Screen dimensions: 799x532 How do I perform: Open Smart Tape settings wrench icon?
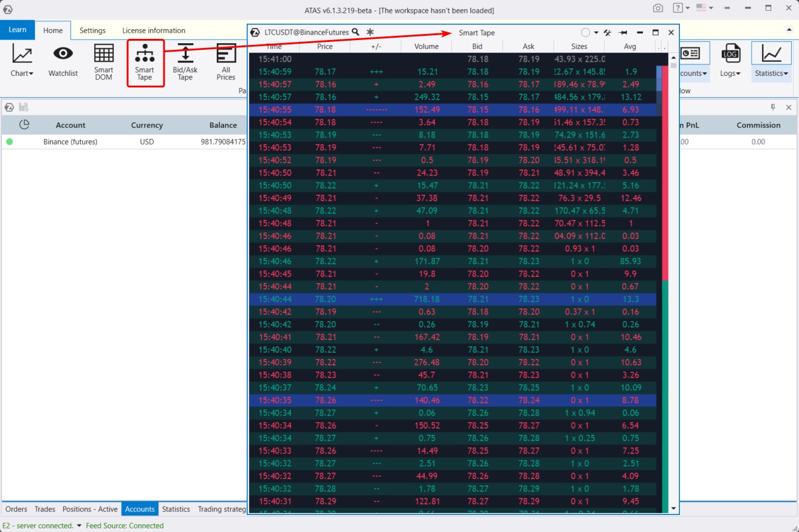point(607,33)
